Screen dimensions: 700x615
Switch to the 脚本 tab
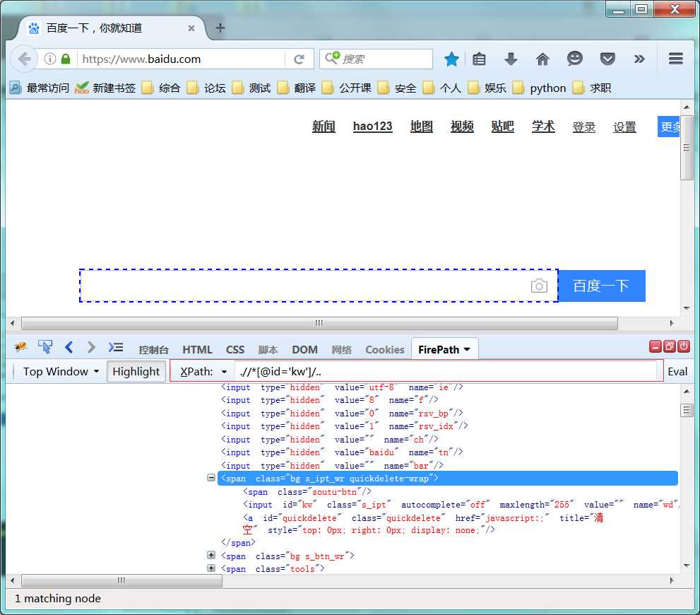(268, 350)
